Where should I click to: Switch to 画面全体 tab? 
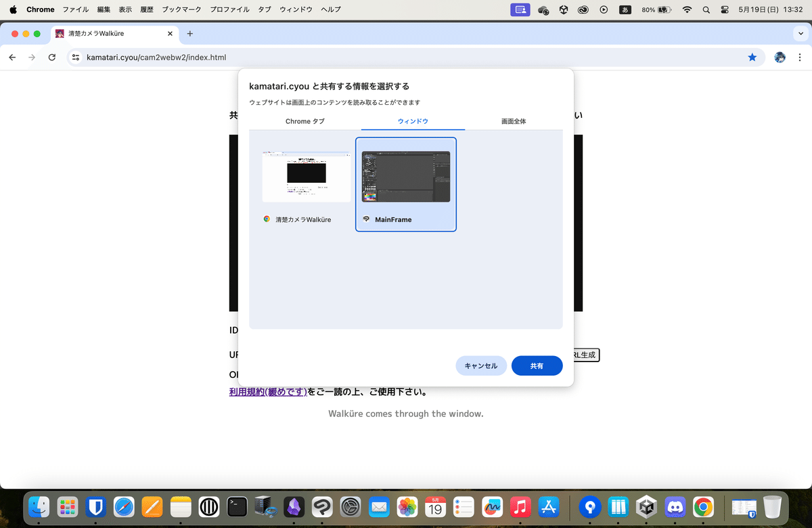click(x=514, y=121)
